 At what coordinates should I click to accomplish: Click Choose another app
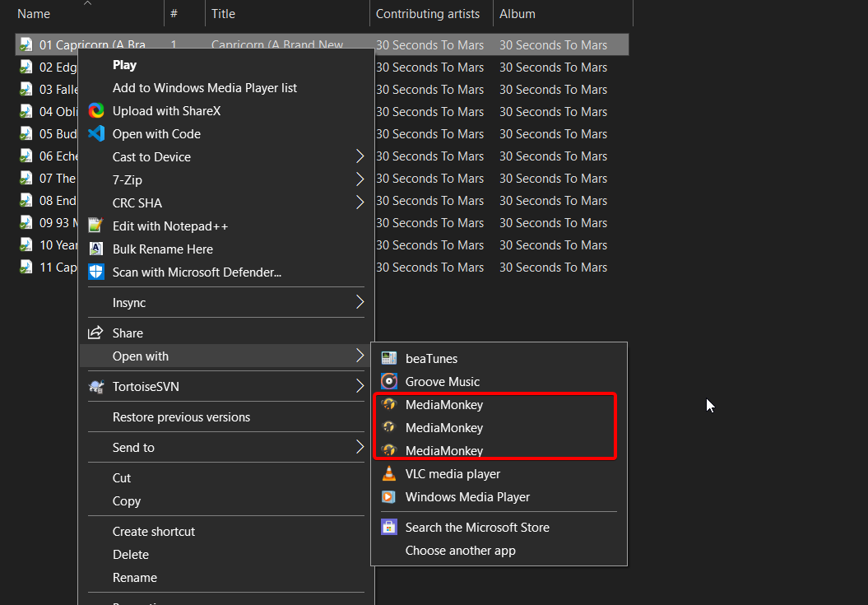[x=460, y=551]
